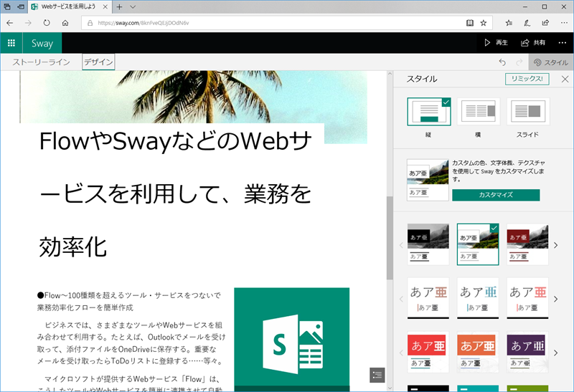Play the Sway with 再生 button

496,43
